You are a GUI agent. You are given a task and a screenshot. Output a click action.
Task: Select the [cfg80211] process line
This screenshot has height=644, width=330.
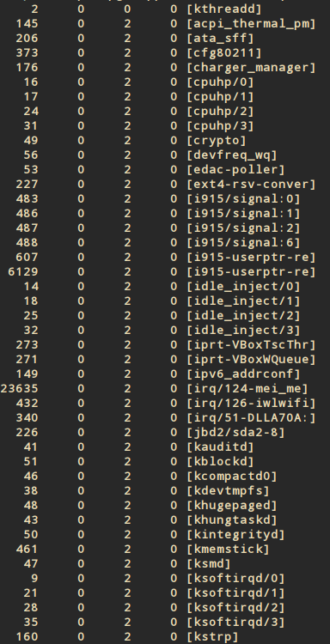165,53
